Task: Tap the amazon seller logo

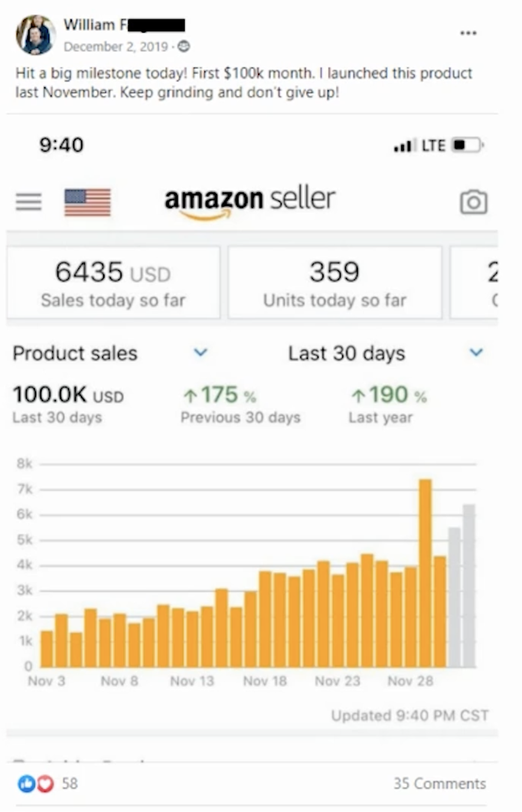Action: tap(250, 202)
